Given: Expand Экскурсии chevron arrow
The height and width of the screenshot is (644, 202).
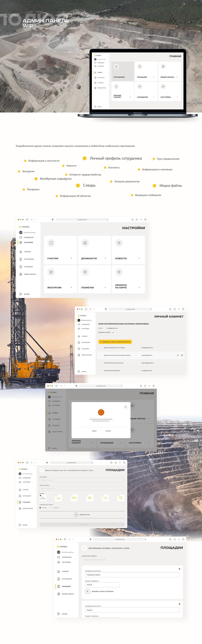Looking at the screenshot, I should pos(71,288).
